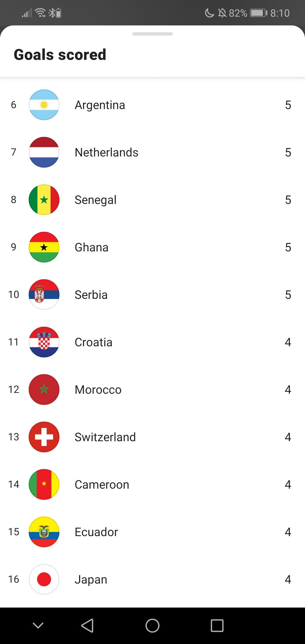
Task: Tap the Switzerland flag icon
Action: pos(44,437)
